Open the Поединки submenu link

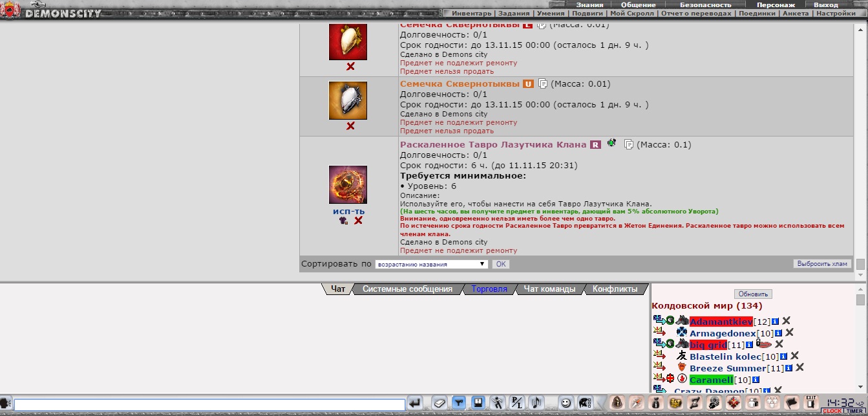point(757,13)
